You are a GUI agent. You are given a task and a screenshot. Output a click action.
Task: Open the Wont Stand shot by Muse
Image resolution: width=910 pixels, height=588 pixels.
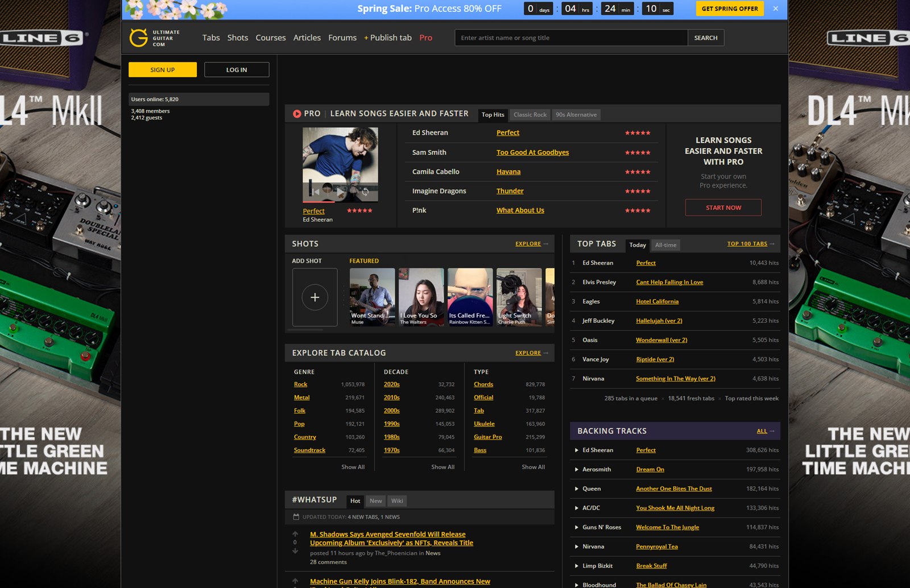(x=372, y=297)
